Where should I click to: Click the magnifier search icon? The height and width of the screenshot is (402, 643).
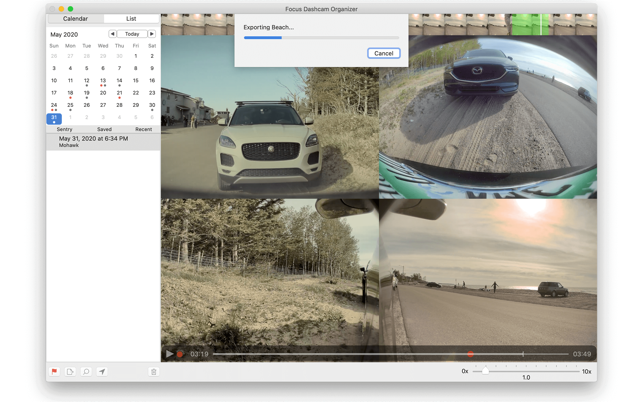pos(86,372)
